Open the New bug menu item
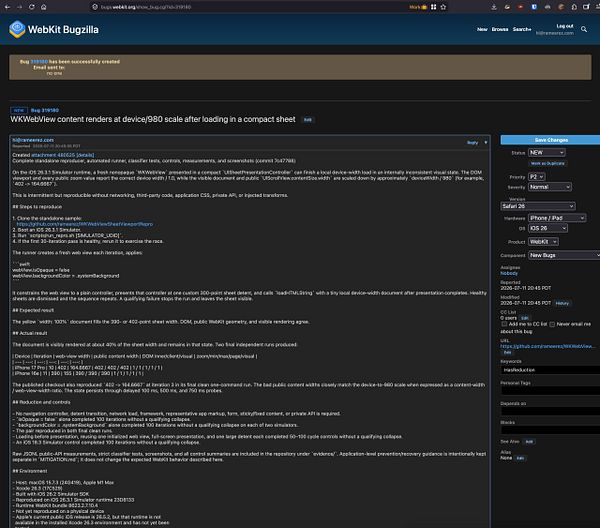600x528 pixels. coord(482,29)
